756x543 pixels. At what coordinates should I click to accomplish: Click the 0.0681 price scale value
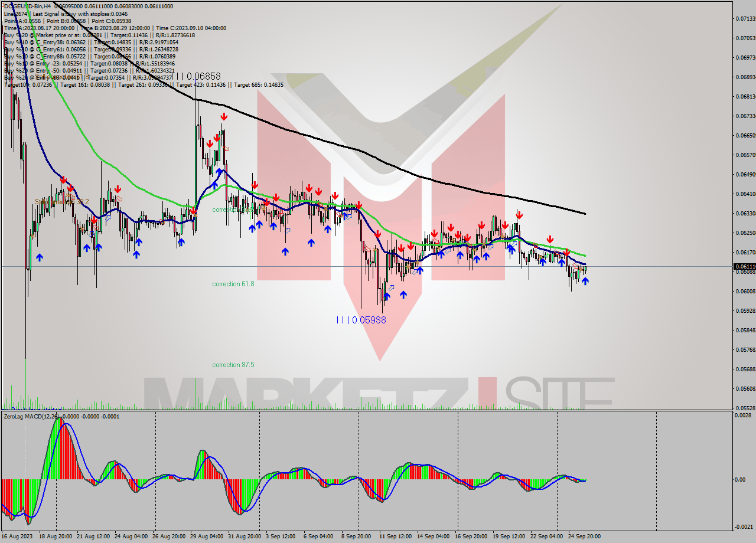744,96
